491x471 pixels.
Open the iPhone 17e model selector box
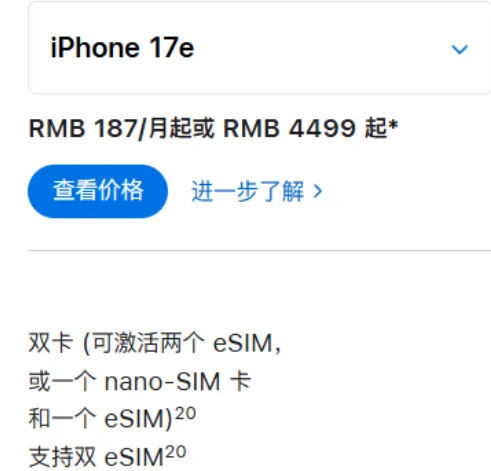260,47
